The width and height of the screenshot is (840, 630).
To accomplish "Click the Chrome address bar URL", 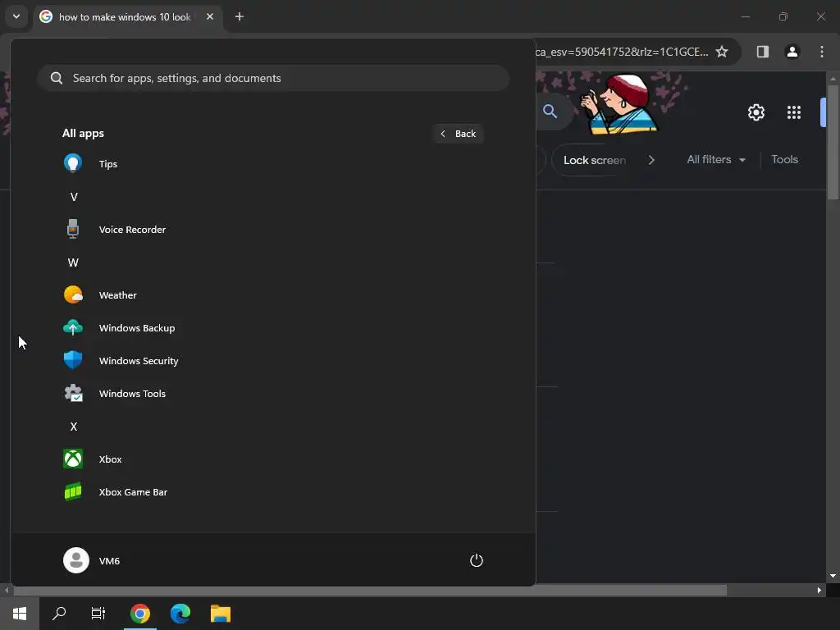I will pos(622,52).
